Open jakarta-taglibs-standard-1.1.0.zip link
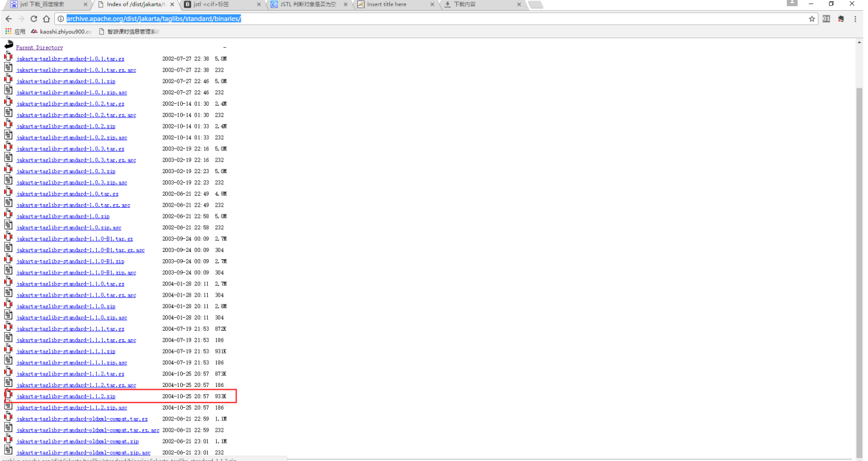Viewport: 868px width, 461px height. pyautogui.click(x=66, y=306)
